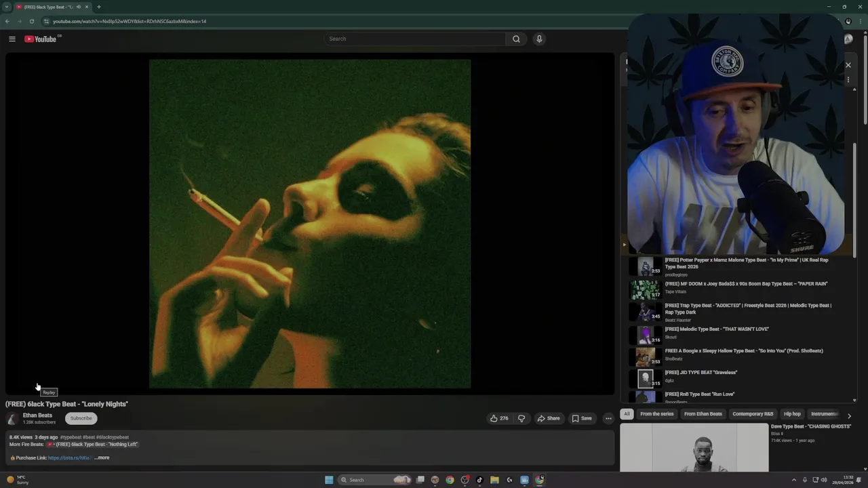Subscribe to Ethan Beats
This screenshot has height=488, width=868.
coord(81,418)
